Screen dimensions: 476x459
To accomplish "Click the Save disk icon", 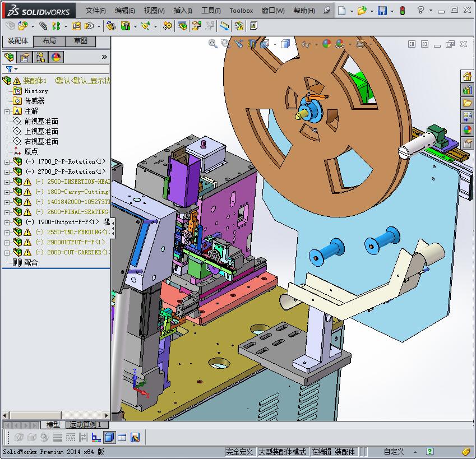I will 382,11.
